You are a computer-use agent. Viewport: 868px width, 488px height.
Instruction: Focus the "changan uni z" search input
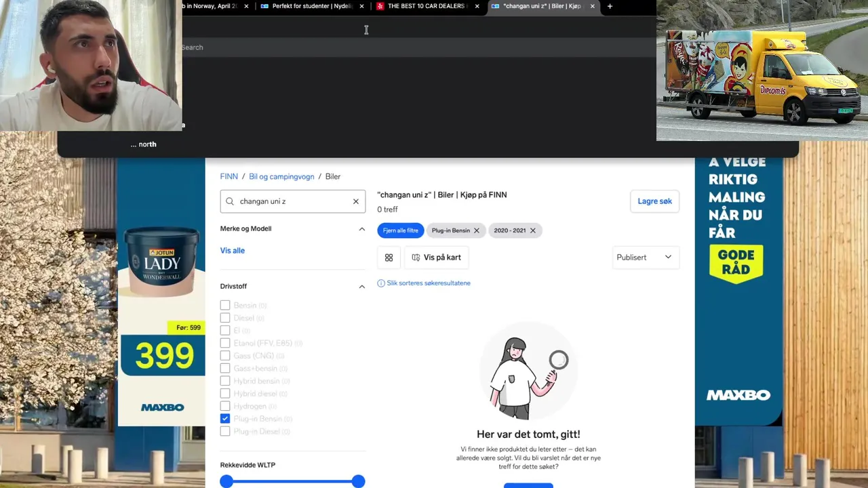293,201
